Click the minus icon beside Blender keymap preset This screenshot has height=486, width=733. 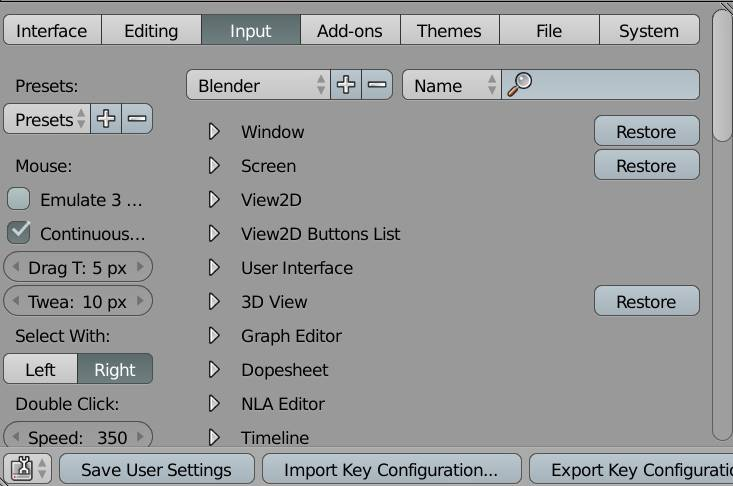377,85
